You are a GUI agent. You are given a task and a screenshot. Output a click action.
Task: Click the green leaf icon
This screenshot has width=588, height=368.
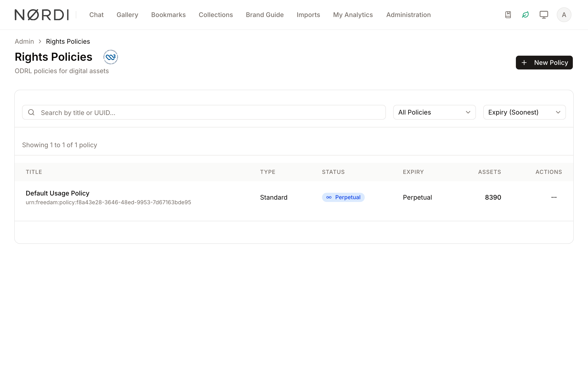click(525, 15)
